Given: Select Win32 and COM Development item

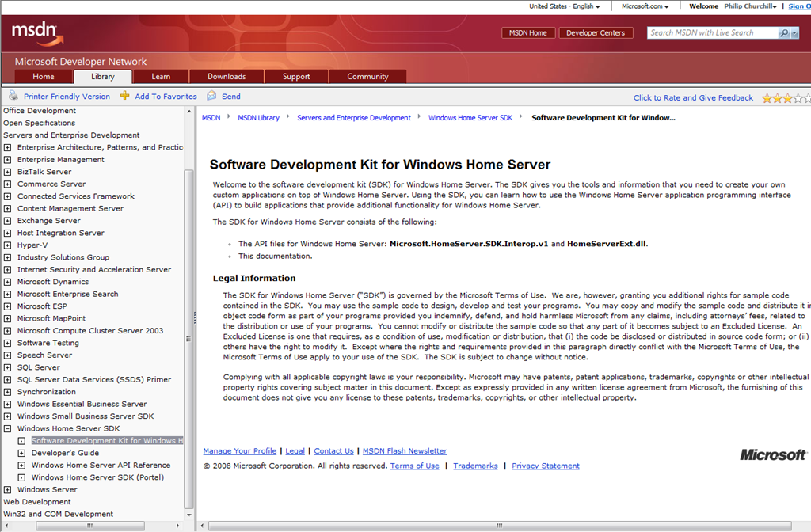Looking at the screenshot, I should click(x=58, y=515).
